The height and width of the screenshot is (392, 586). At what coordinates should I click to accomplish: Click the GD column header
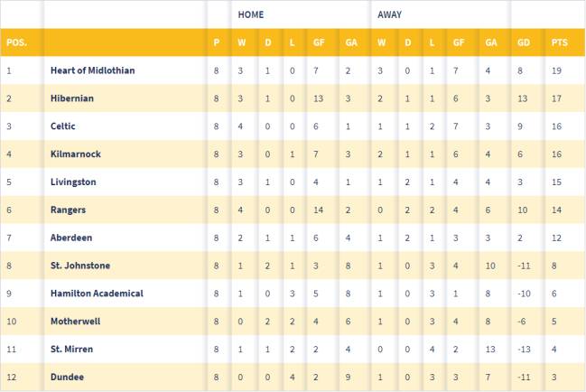pyautogui.click(x=523, y=42)
